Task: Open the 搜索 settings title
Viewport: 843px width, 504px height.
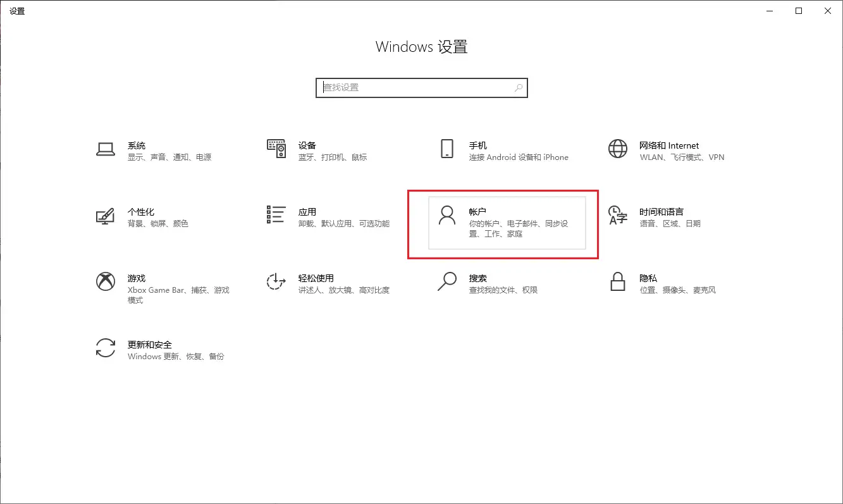Action: [x=478, y=278]
